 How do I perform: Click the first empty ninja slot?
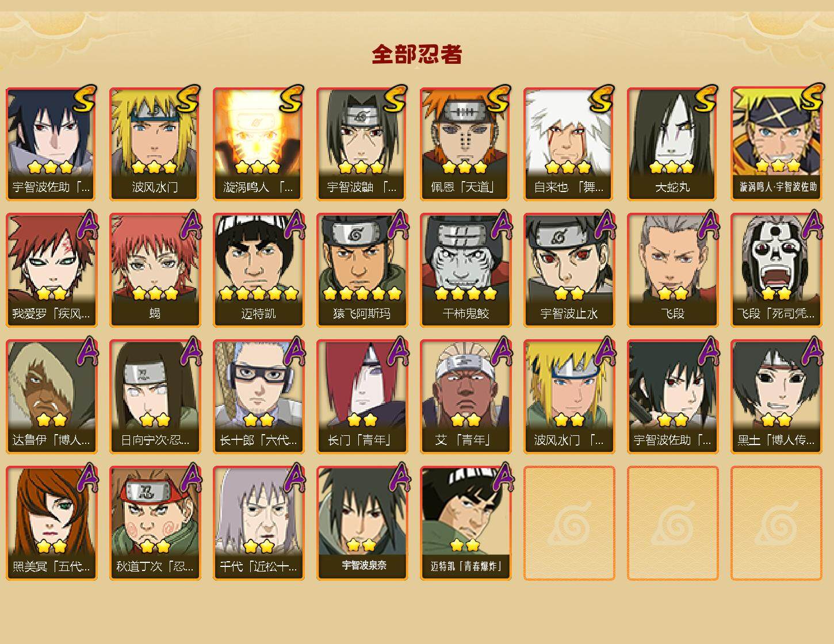(x=569, y=523)
